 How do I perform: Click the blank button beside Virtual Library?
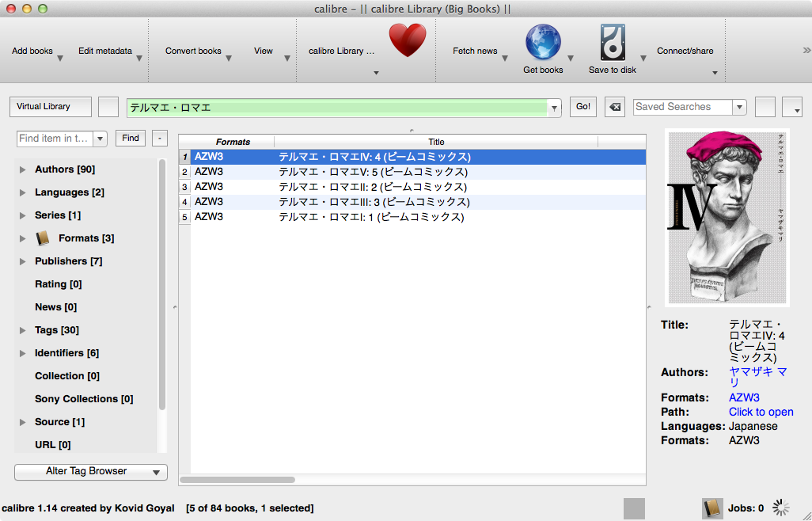[108, 107]
